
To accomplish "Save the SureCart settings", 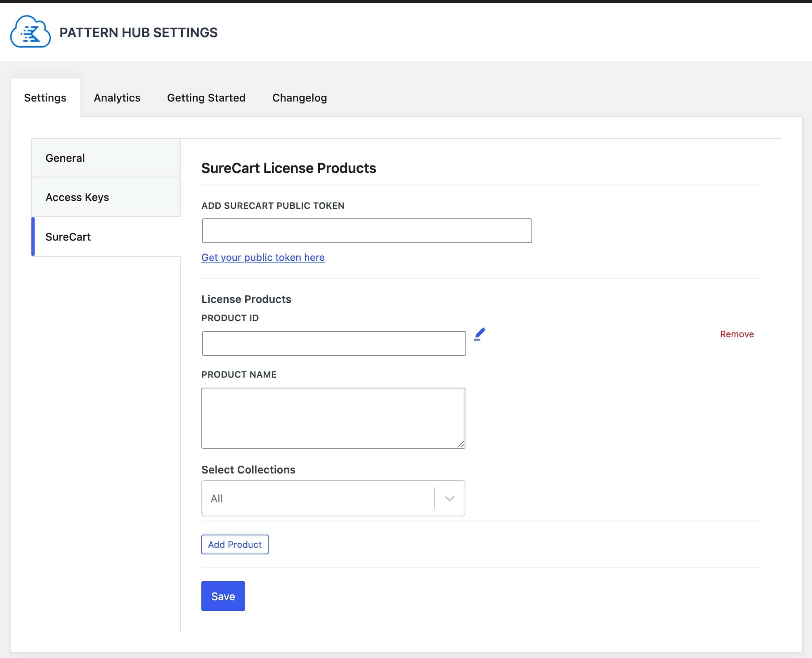I will coord(223,596).
